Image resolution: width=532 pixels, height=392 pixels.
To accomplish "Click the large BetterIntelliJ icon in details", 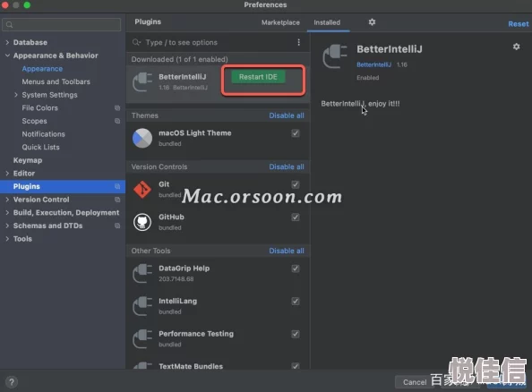I will coord(335,56).
